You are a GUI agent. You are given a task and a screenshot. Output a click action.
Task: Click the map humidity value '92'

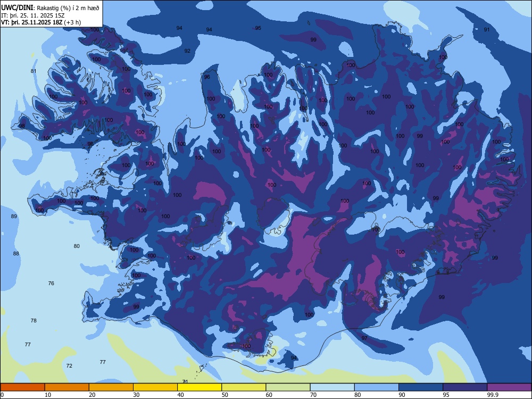click(x=187, y=51)
